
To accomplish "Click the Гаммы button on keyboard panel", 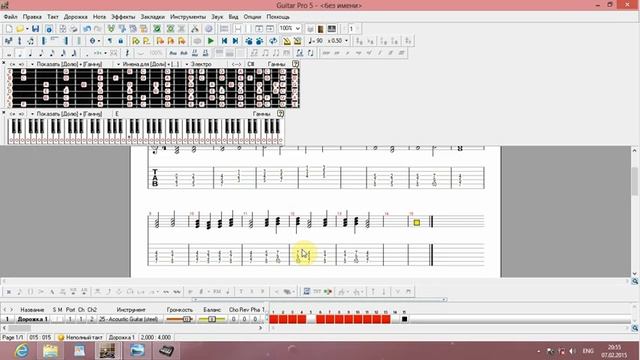I will pyautogui.click(x=261, y=114).
